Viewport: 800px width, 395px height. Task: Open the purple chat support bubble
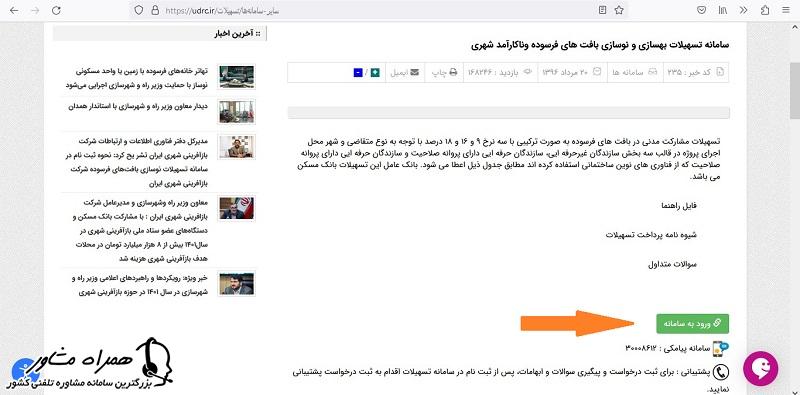tap(761, 368)
